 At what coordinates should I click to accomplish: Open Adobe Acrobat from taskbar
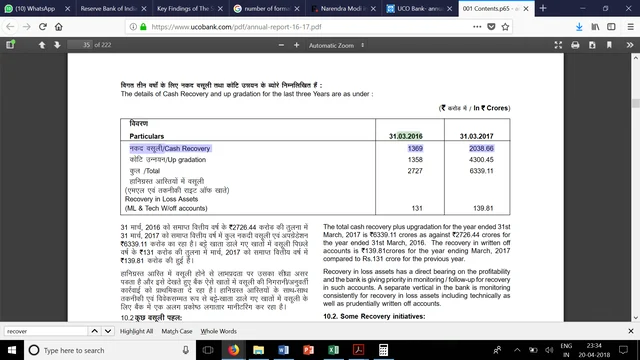pyautogui.click(x=358, y=350)
